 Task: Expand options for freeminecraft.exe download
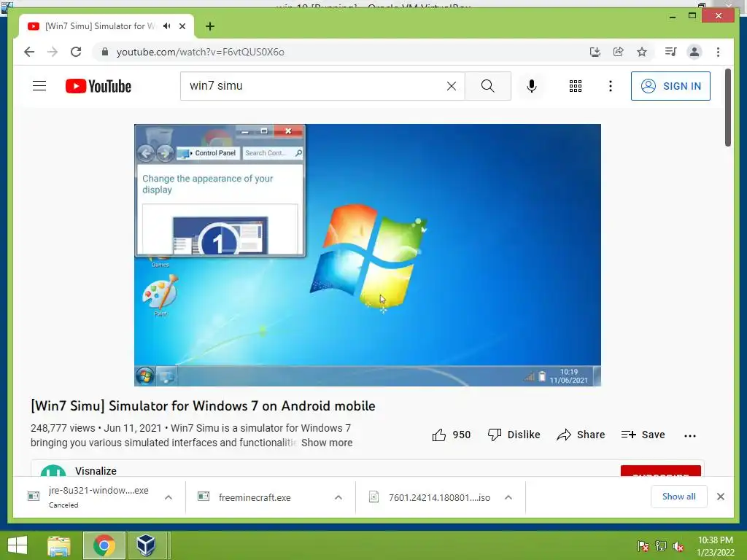coord(338,497)
